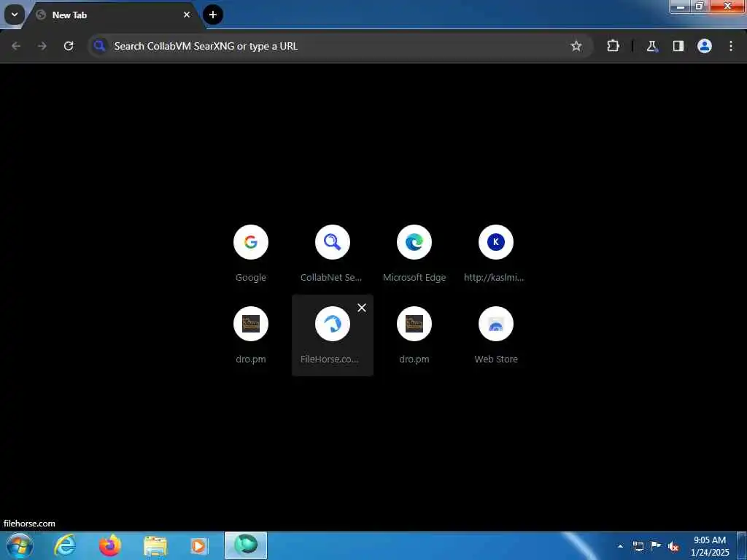Open the network status tray icon
The height and width of the screenshot is (560, 747).
[x=638, y=546]
